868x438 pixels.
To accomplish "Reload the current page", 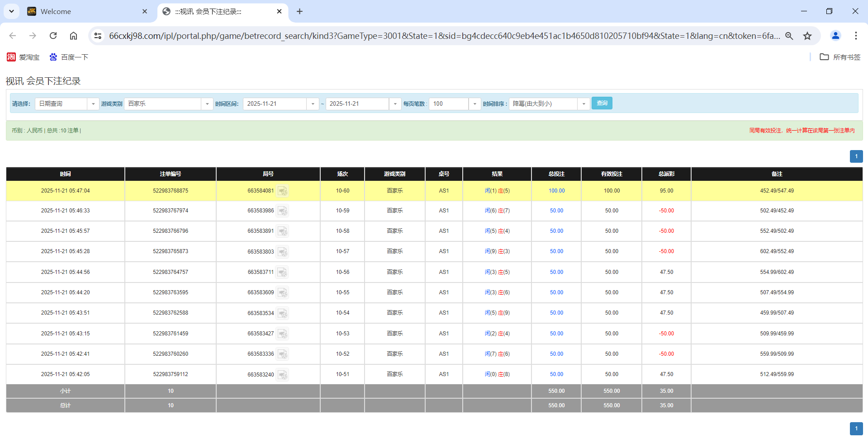I will [x=53, y=36].
